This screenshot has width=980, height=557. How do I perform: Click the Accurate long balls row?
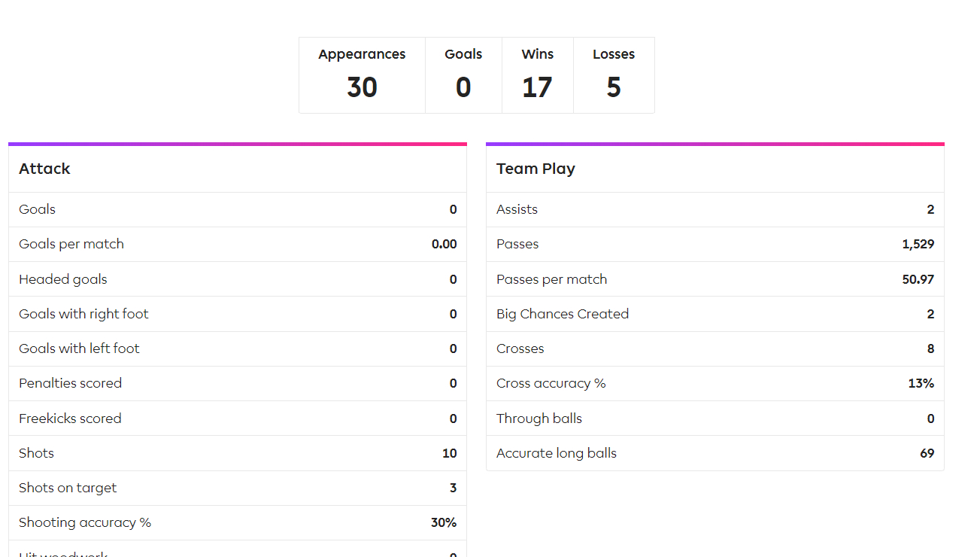click(x=715, y=453)
